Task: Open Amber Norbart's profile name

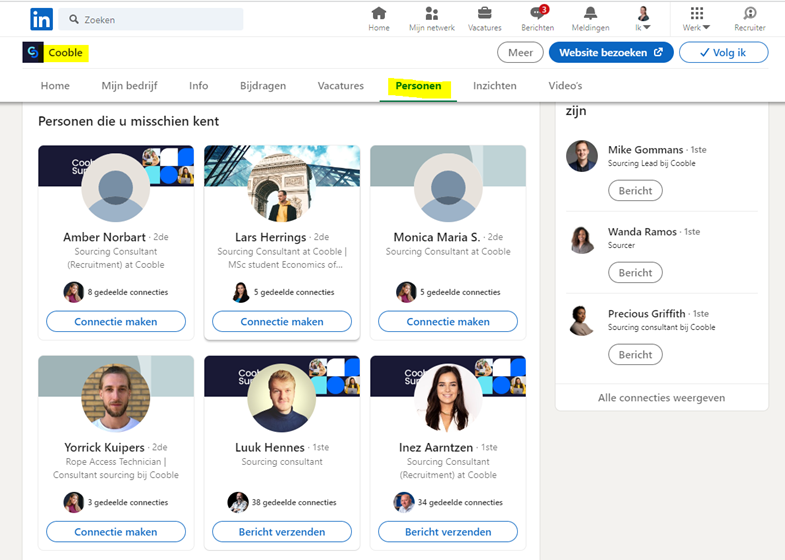Action: [x=104, y=237]
